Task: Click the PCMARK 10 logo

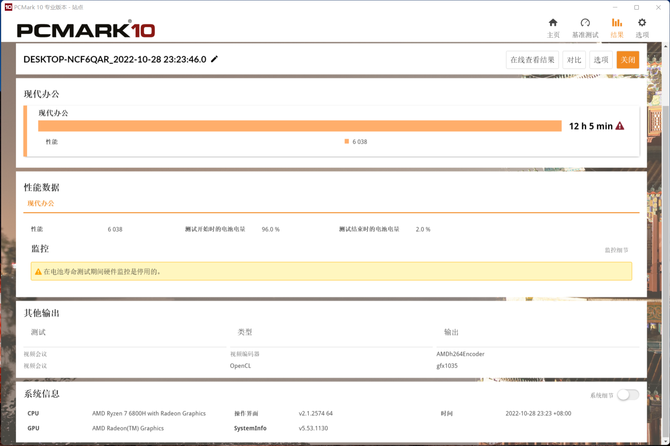Action: tap(85, 29)
